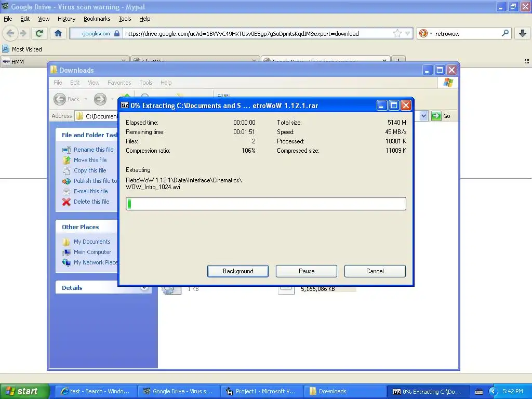Open My Documents in Other Places

point(92,242)
